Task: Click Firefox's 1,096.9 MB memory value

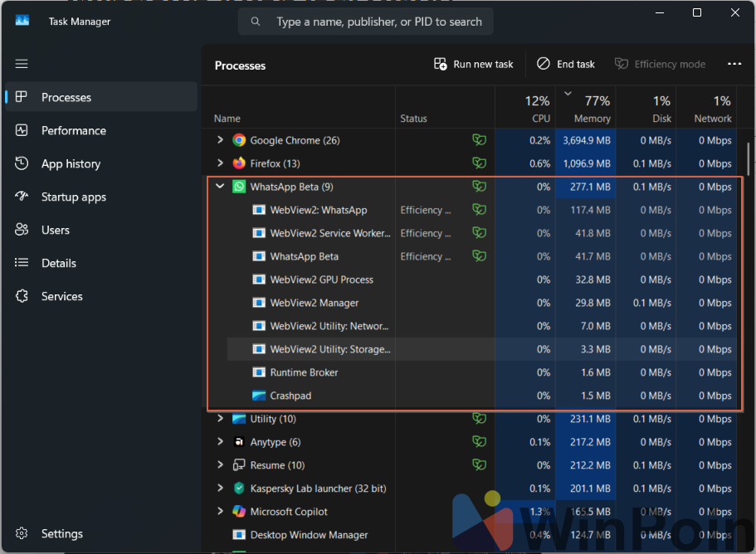Action: pyautogui.click(x=586, y=163)
